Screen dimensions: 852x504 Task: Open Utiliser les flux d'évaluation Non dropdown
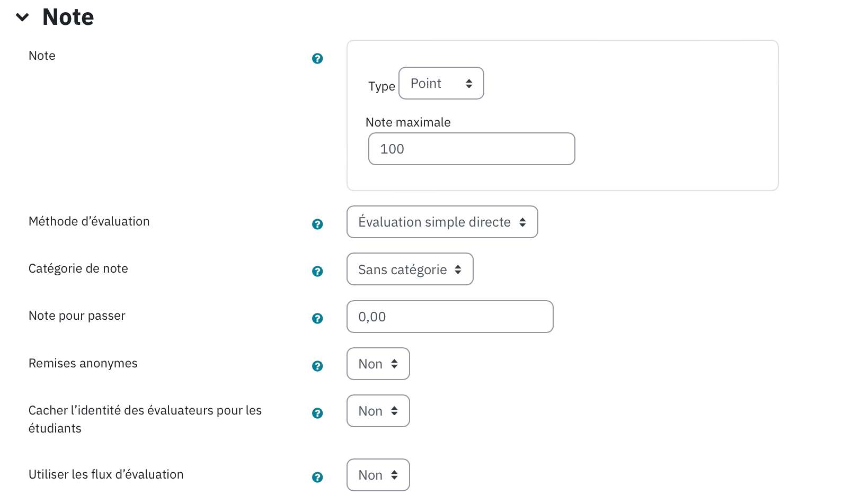point(378,475)
